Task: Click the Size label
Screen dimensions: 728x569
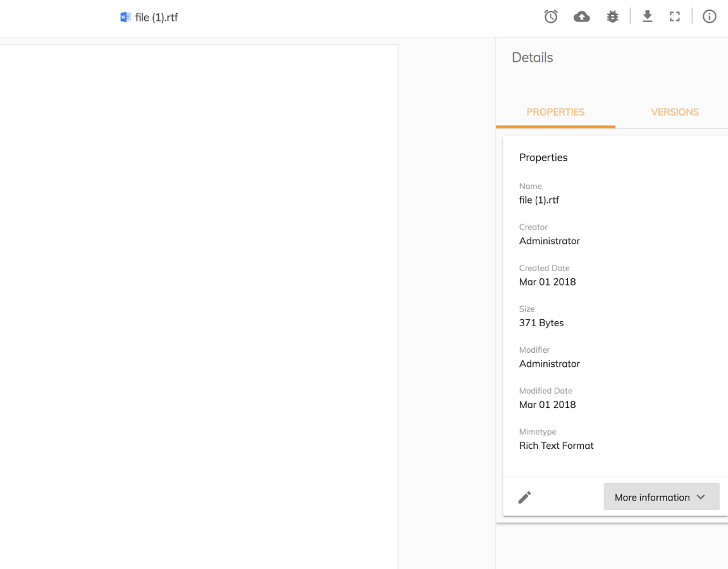Action: pyautogui.click(x=527, y=309)
